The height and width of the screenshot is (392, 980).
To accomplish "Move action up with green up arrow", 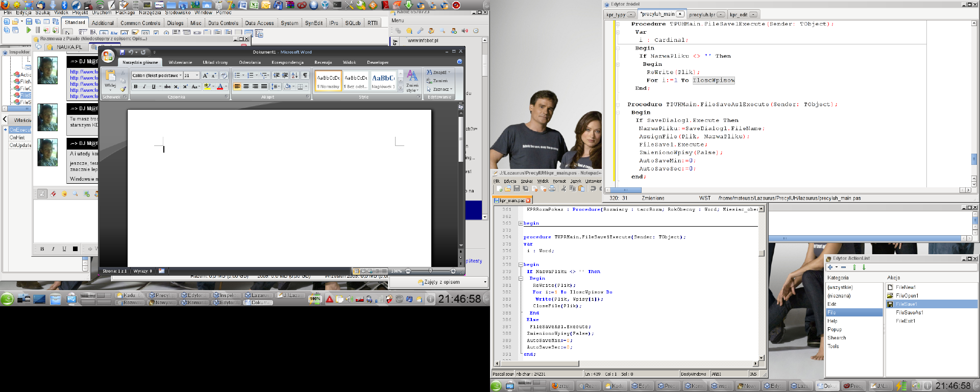I will tap(854, 267).
